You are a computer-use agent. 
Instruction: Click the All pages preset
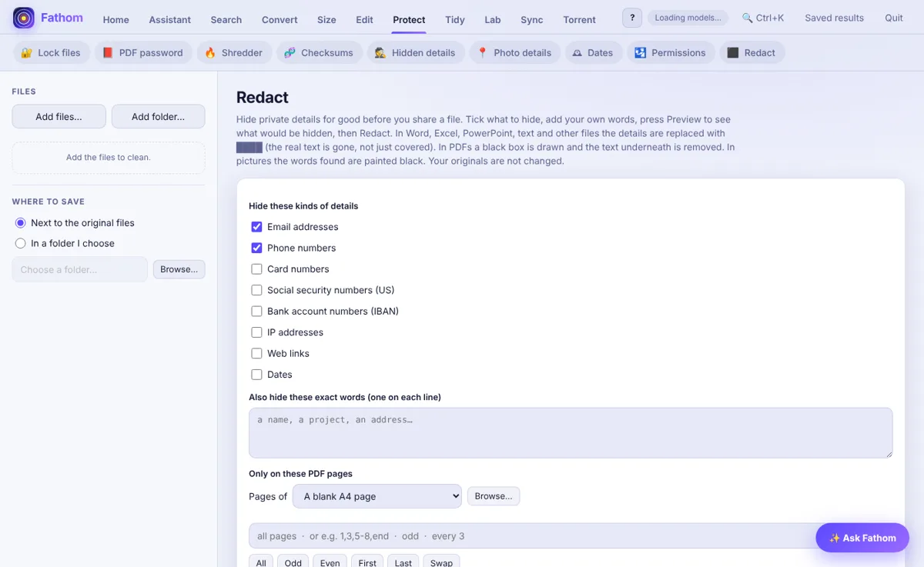pos(261,562)
